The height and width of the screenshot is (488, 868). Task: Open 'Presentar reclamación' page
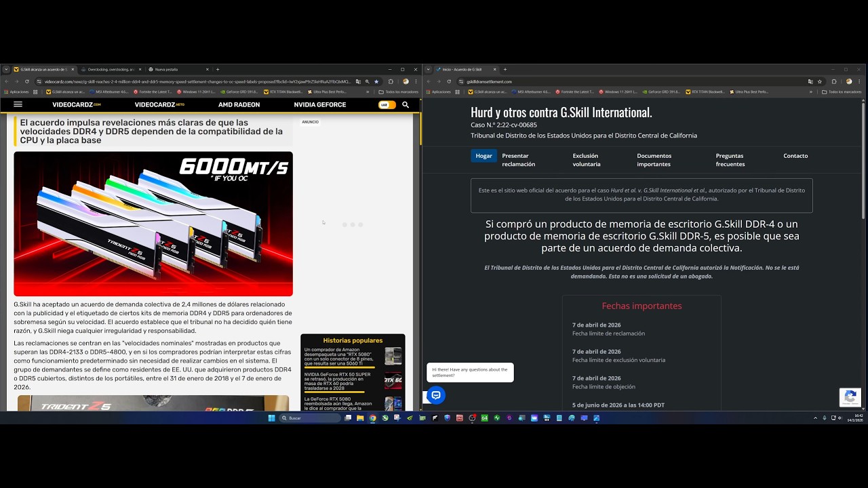(x=519, y=160)
